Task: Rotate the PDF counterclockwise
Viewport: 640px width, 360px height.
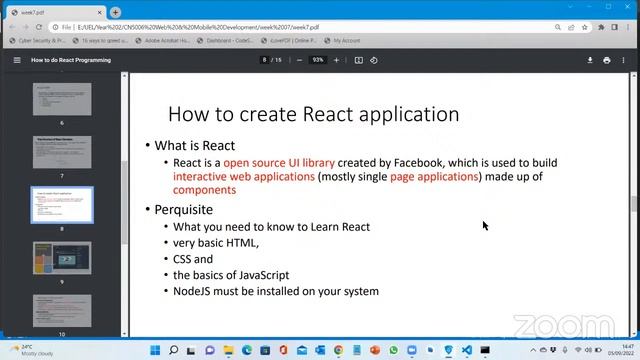Action: tap(373, 60)
